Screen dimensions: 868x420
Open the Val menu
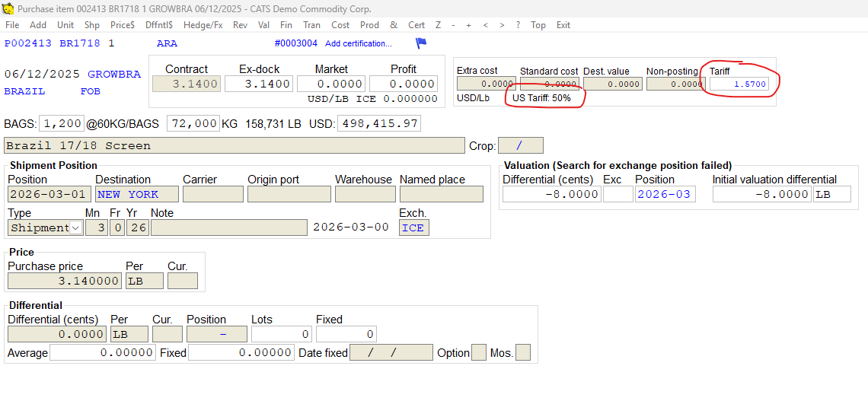264,25
